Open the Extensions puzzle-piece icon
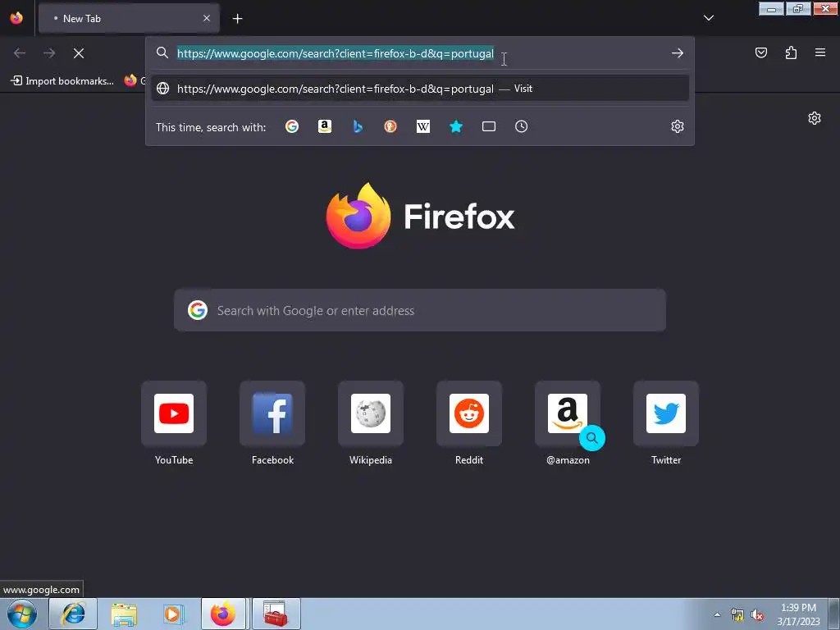This screenshot has height=630, width=840. (791, 52)
